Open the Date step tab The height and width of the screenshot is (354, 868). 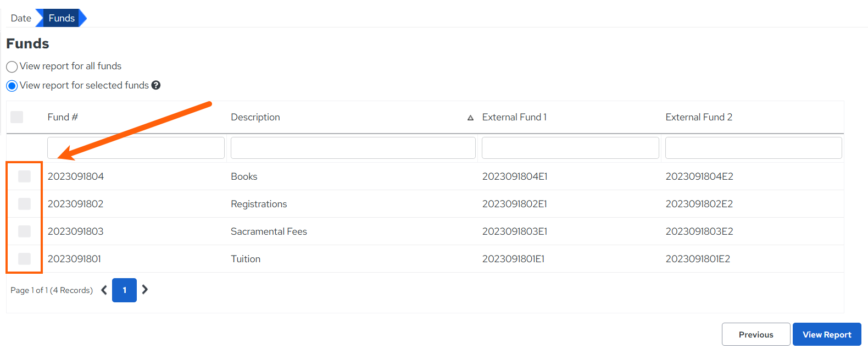coord(21,18)
